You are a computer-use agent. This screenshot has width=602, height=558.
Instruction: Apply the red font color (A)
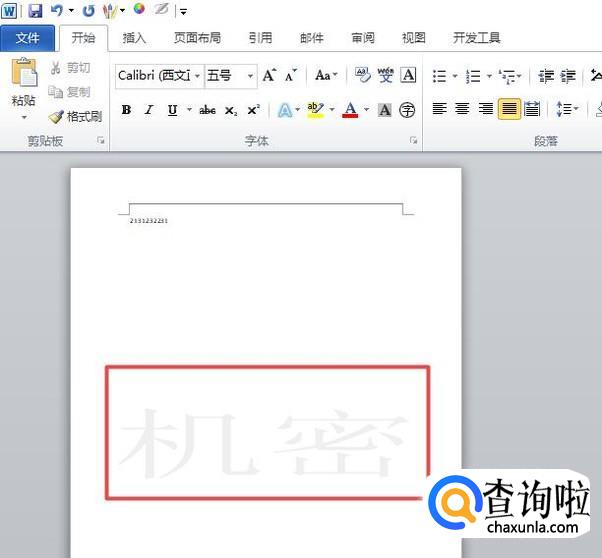point(349,110)
